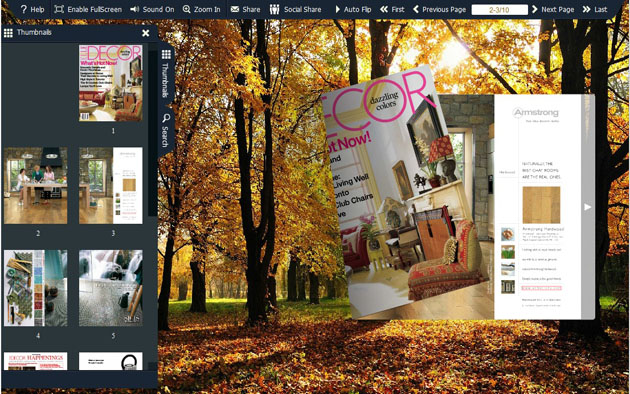Click the hardwood floor sample image
Screen dimensions: 630x394
tap(541, 205)
